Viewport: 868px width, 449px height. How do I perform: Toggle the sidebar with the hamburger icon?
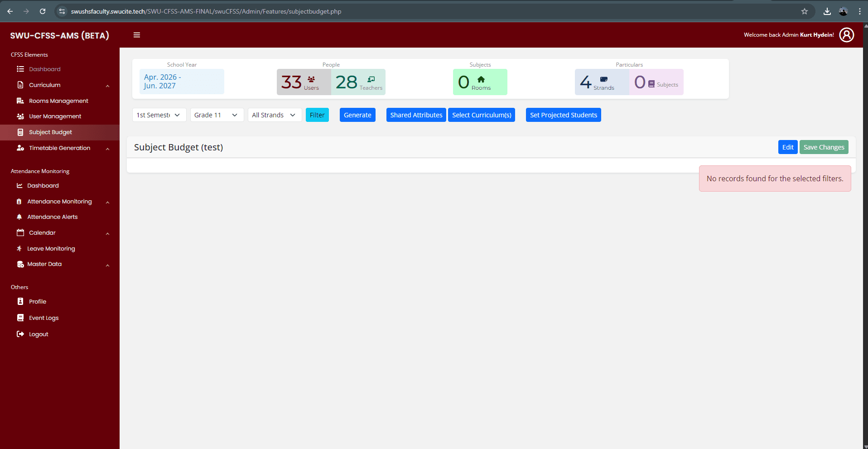click(136, 34)
